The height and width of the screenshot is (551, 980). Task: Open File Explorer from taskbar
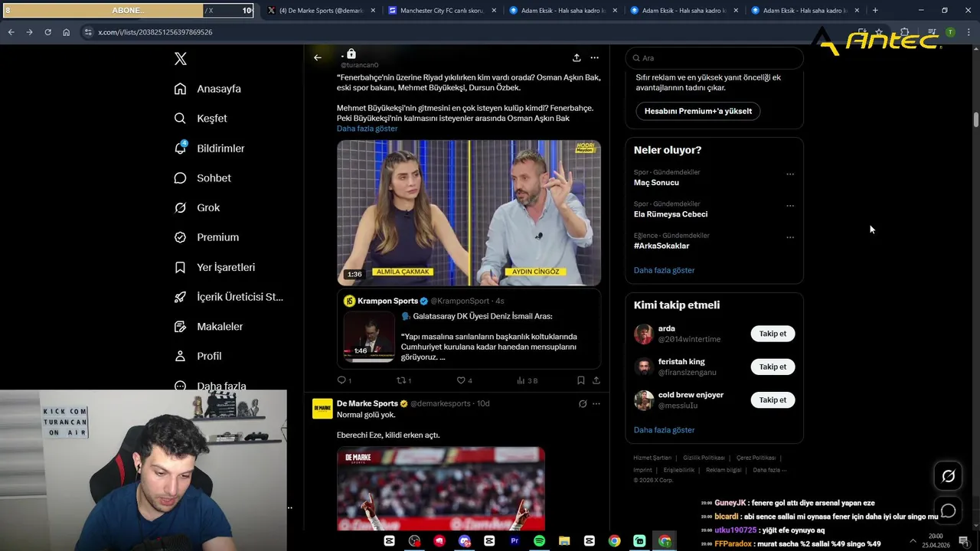pyautogui.click(x=564, y=541)
